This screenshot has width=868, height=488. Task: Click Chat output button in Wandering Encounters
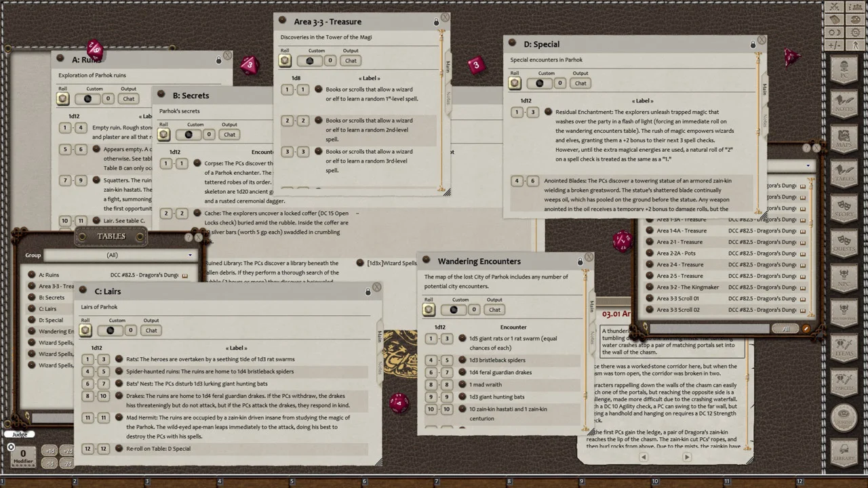coord(494,310)
